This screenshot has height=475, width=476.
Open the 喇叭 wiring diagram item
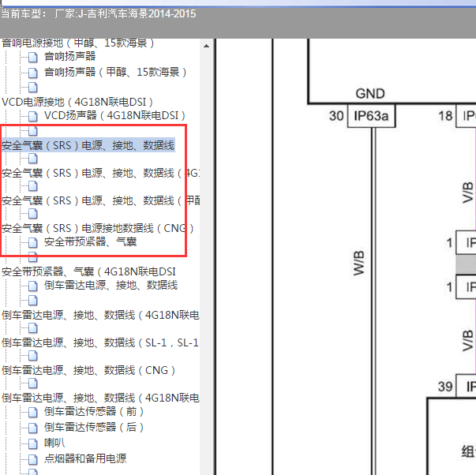[x=54, y=443]
